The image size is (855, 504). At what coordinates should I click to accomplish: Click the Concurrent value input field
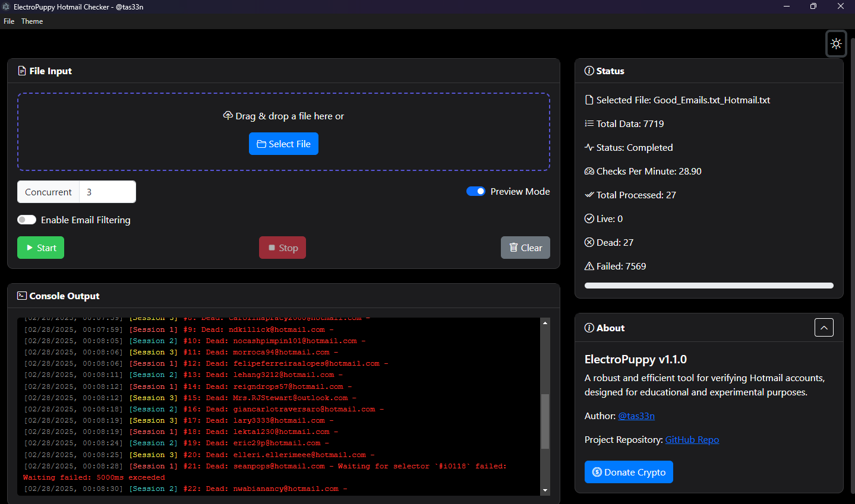[x=108, y=192]
